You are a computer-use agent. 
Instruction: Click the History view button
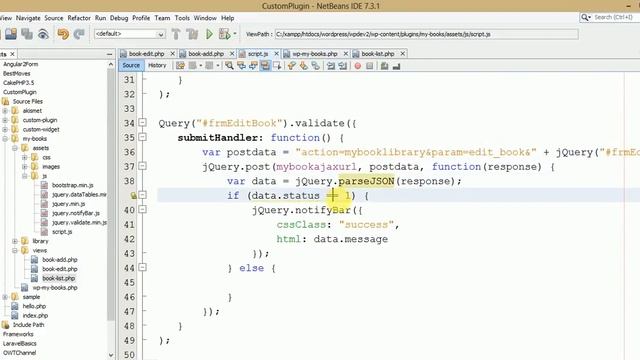point(157,65)
